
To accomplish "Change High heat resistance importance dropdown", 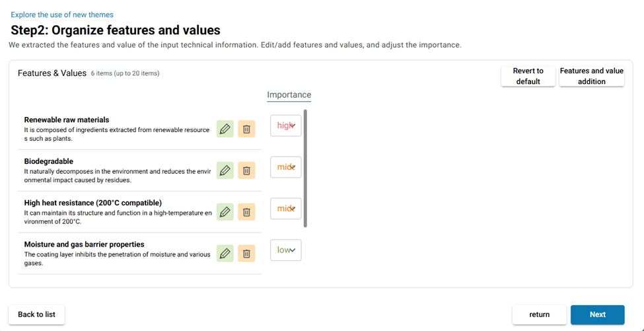I will [x=286, y=209].
